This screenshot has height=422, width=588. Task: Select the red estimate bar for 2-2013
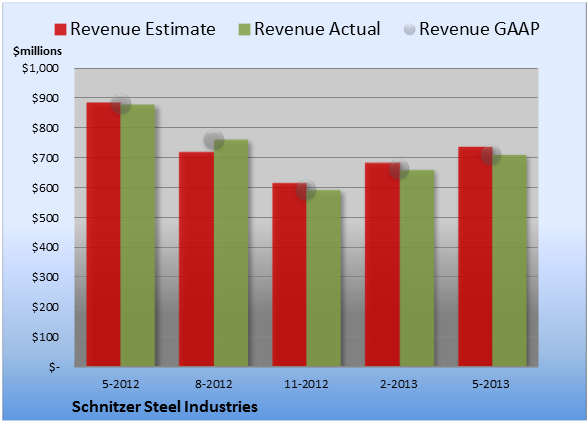[x=382, y=264]
